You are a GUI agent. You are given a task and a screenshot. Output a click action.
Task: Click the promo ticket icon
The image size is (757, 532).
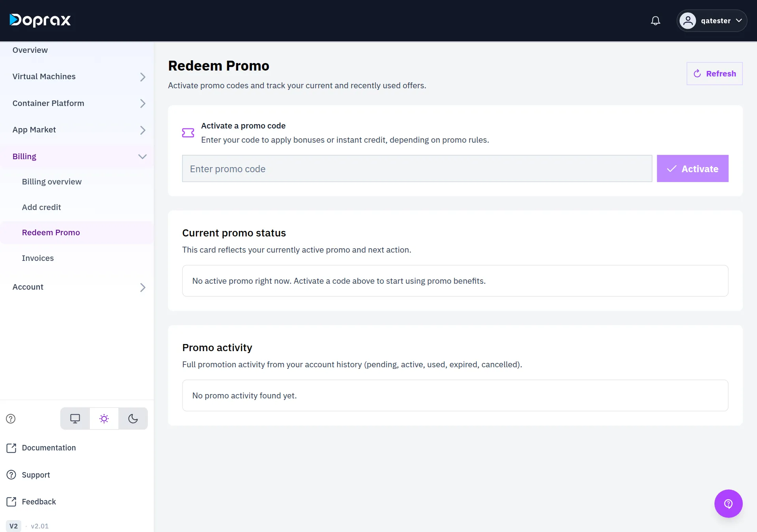point(188,133)
